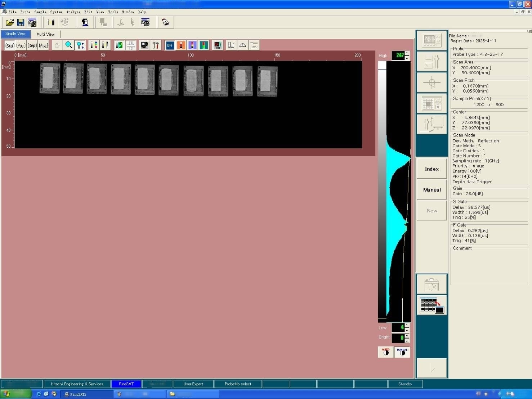The width and height of the screenshot is (532, 399).
Task: Select the protractor angle measurement tool
Action: click(243, 45)
